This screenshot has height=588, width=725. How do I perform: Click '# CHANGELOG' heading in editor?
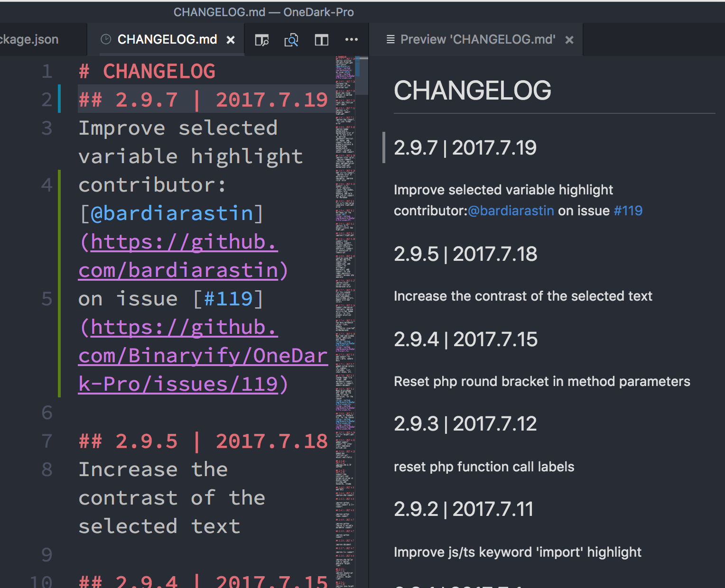coord(147,71)
